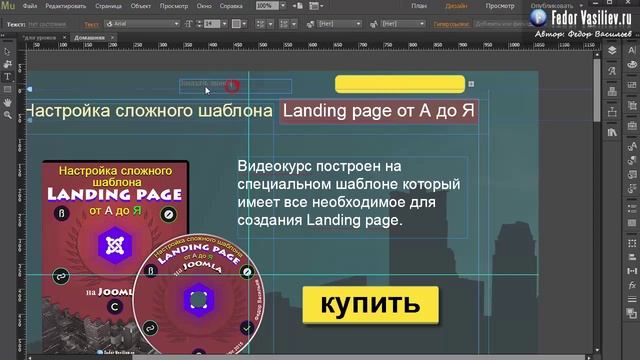Screen dimensions: 640x360
Task: Switch to the Домашняя document tab
Action: [89, 38]
